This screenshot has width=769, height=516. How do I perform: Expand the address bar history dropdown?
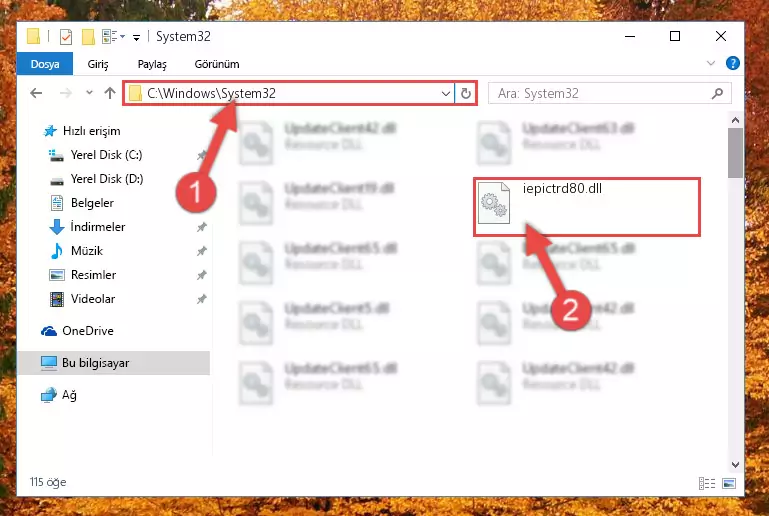(446, 93)
